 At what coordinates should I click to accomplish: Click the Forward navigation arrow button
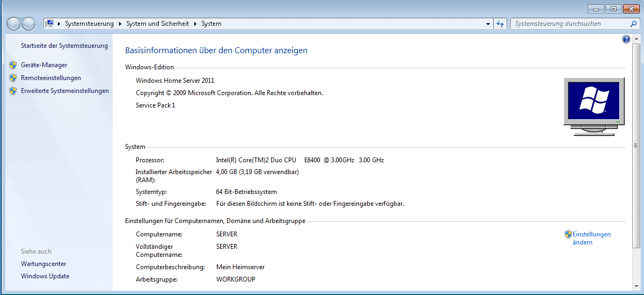[28, 24]
